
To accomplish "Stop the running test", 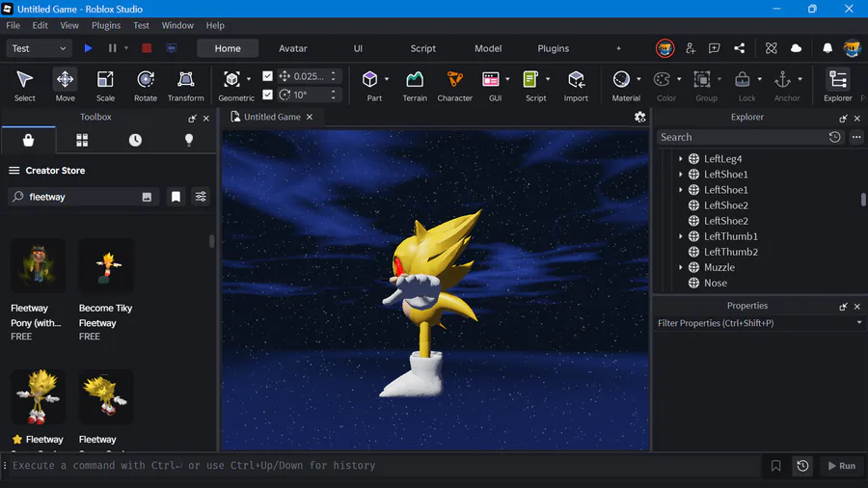I will pos(147,48).
